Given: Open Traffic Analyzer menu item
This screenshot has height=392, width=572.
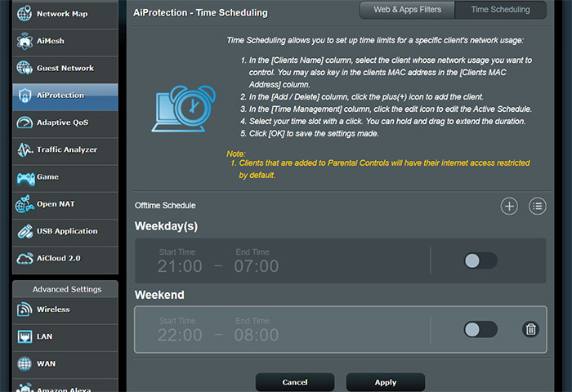Looking at the screenshot, I should click(65, 149).
